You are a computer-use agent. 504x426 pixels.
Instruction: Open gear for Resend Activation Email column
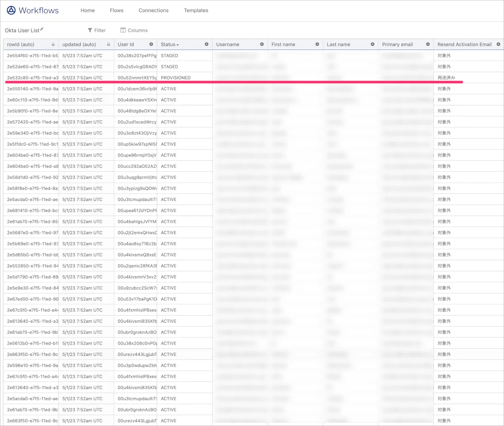pyautogui.click(x=499, y=44)
